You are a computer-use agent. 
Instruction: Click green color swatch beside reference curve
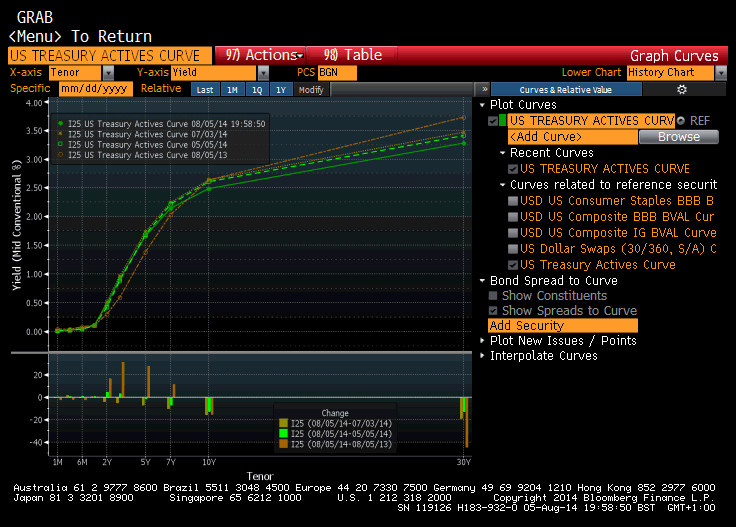[503, 121]
